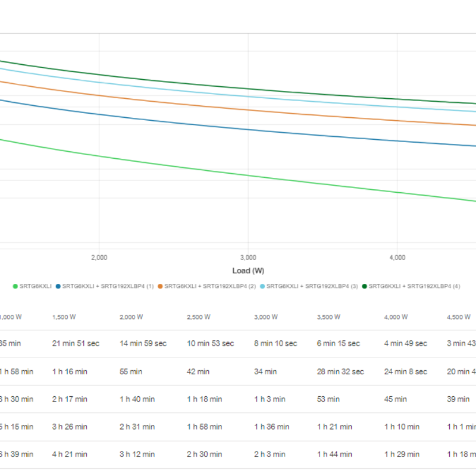Toggle SRTG6KXLI + SRTG192XLBP4 (2) legend text
476x476 pixels.
tap(210, 286)
